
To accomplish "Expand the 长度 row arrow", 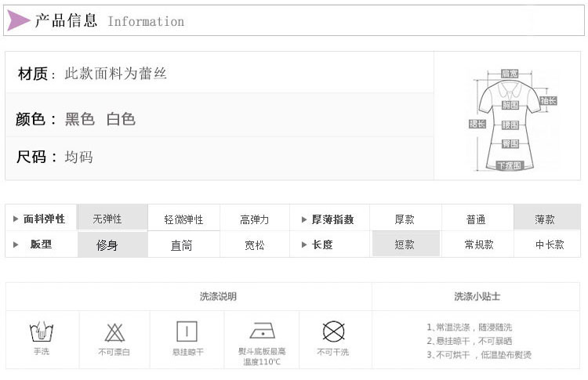I will 304,244.
